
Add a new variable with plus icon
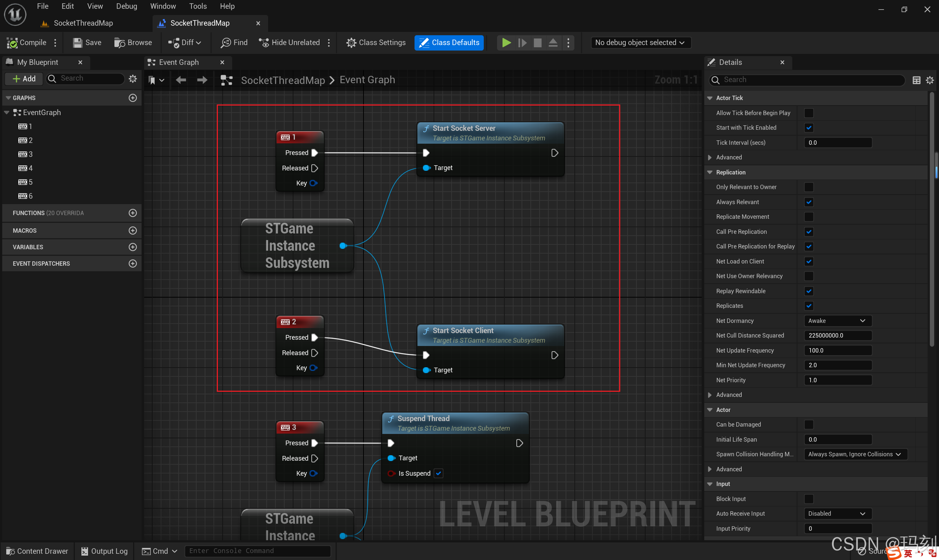132,247
